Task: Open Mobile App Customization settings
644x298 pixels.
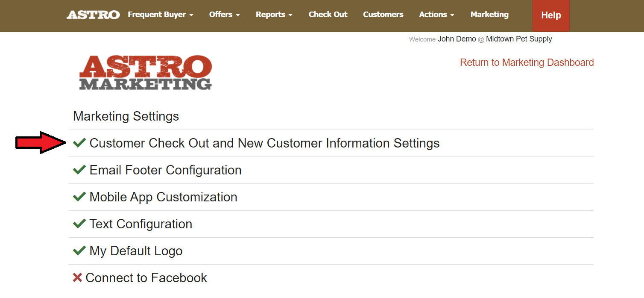Action: (163, 197)
